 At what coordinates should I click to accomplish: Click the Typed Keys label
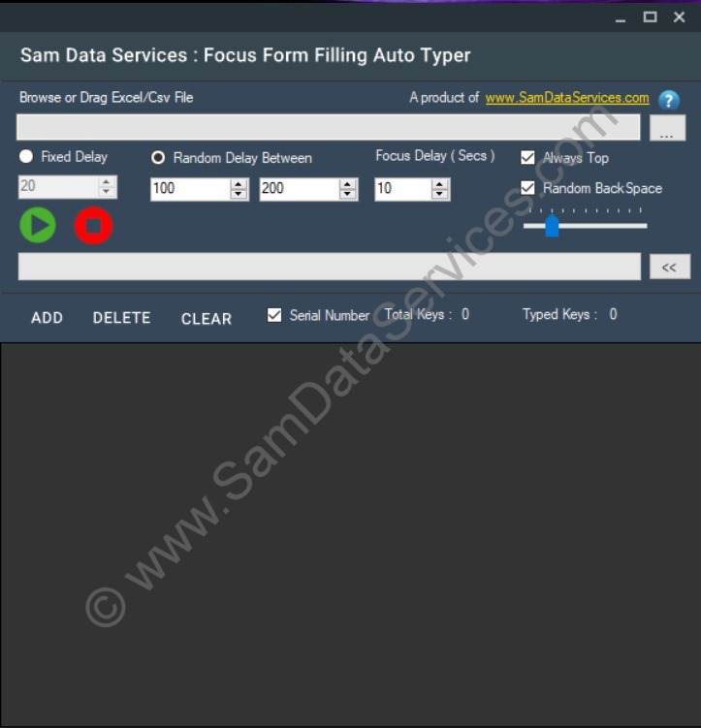560,314
